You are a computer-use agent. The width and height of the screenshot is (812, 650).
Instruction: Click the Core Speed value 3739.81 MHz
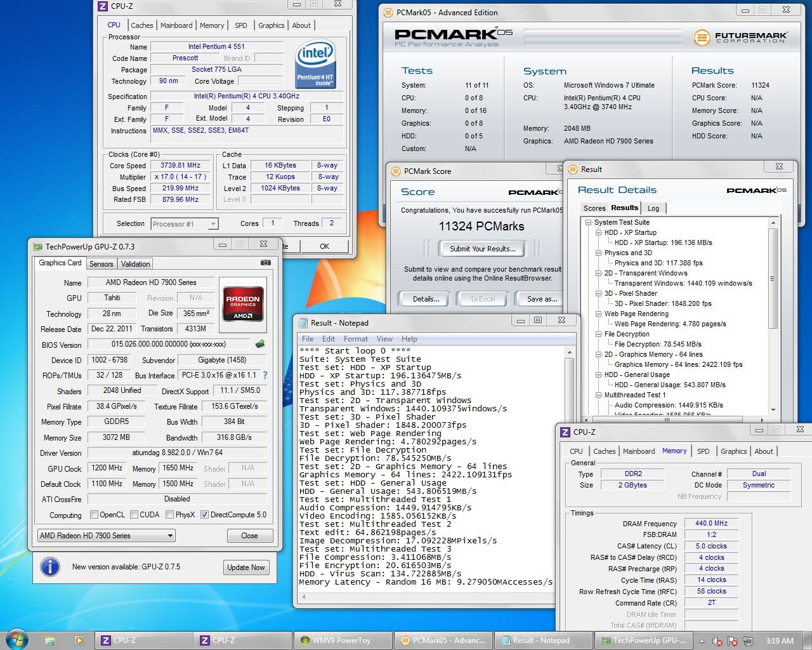[180, 165]
